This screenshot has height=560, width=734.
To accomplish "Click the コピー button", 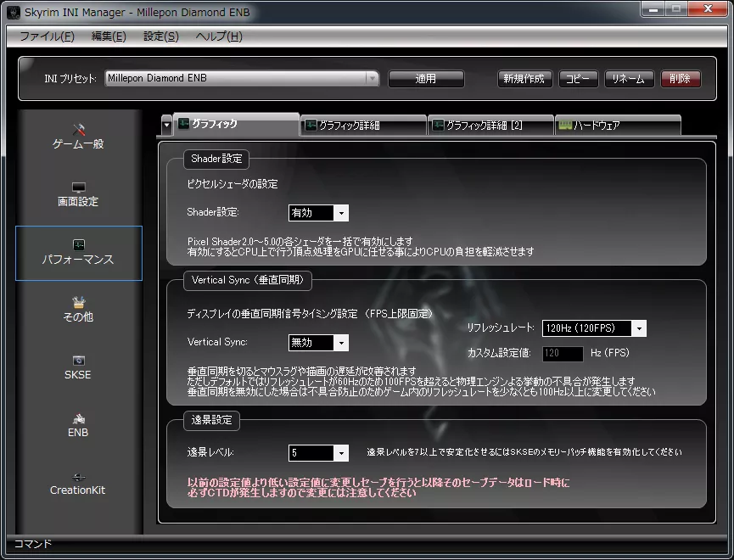I will pos(578,79).
